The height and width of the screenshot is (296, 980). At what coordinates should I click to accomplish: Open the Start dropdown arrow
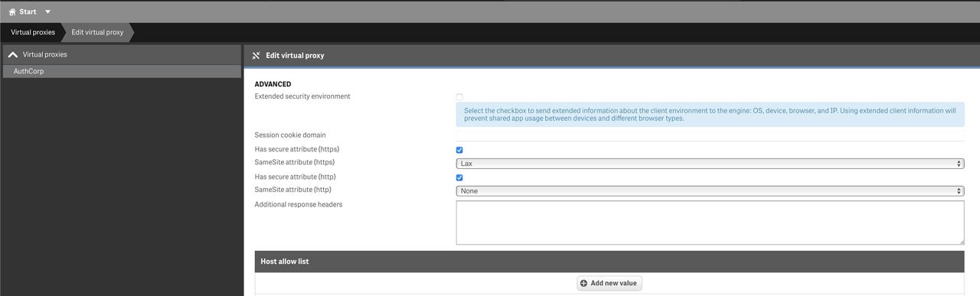coord(47,12)
